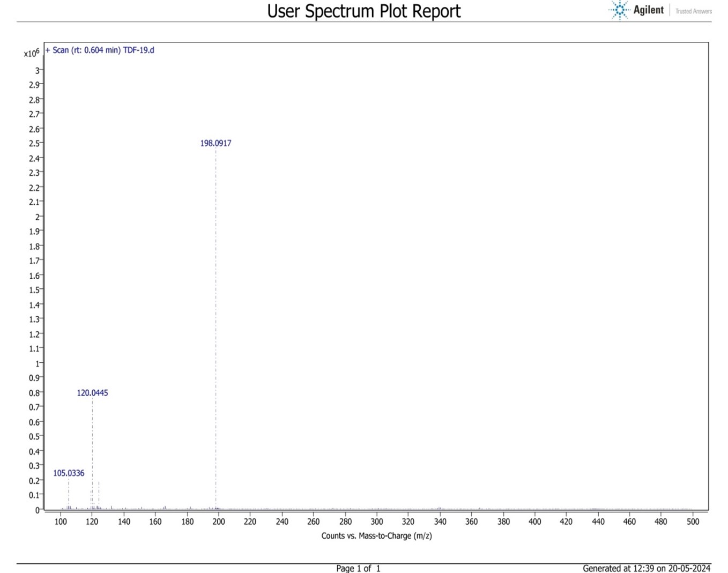Click the Trusted Answers tagline
728x573 pixels.
coord(693,11)
